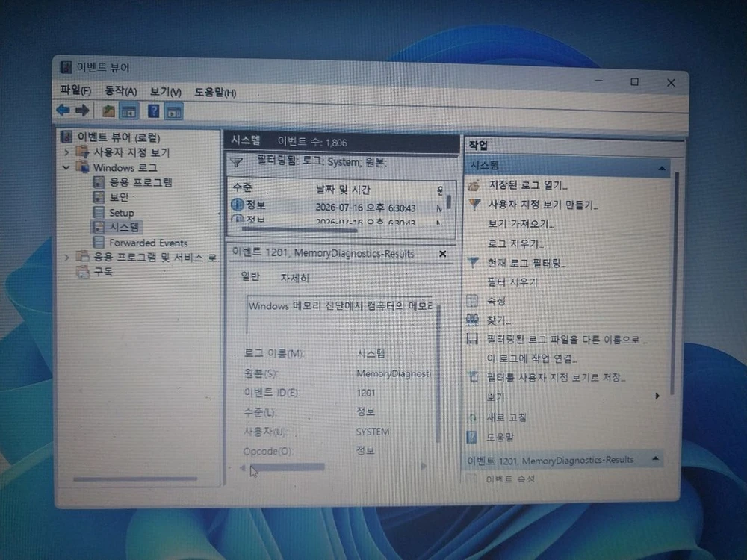This screenshot has width=747, height=560.
Task: Collapse the Windows 로그 tree node
Action: (66, 167)
